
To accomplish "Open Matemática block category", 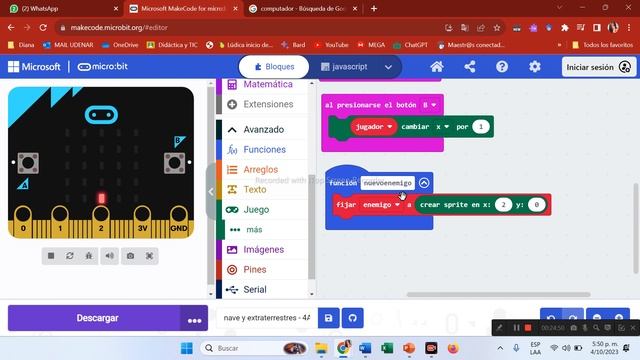I will [265, 84].
